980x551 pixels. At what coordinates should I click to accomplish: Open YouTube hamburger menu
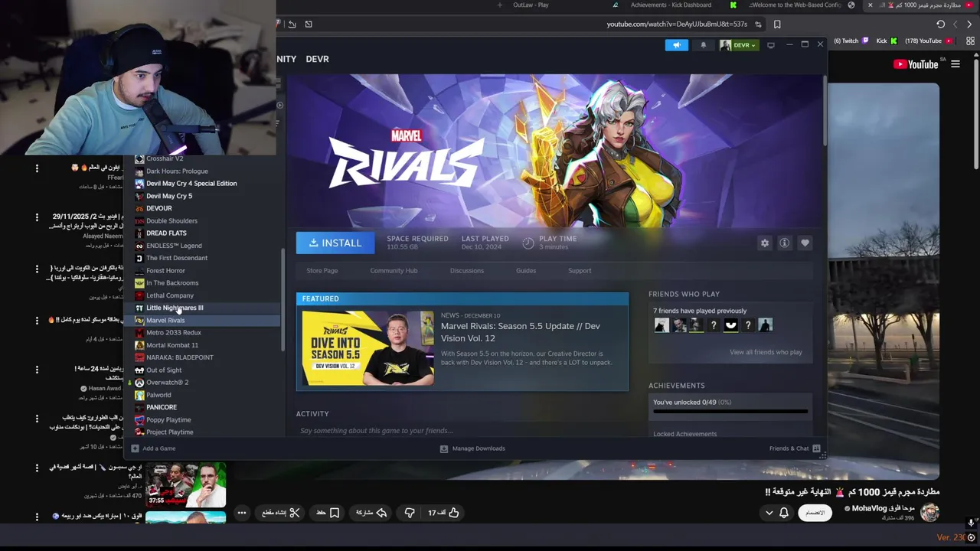(x=955, y=64)
